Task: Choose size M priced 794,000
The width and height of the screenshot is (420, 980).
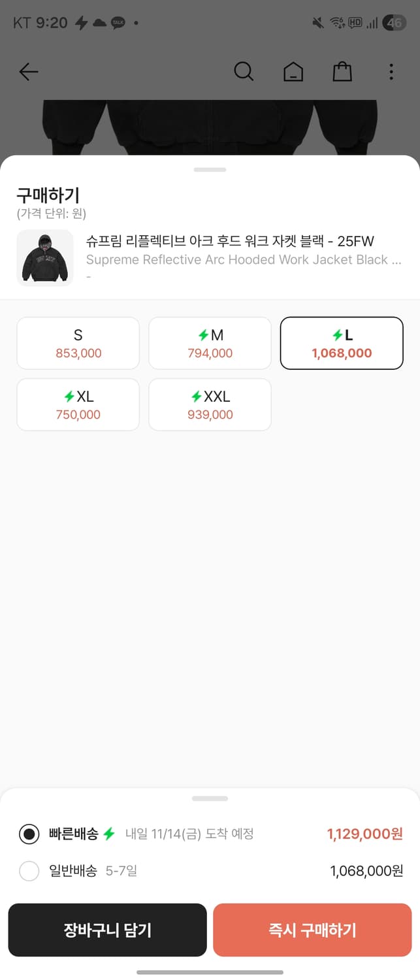Action: (x=210, y=344)
